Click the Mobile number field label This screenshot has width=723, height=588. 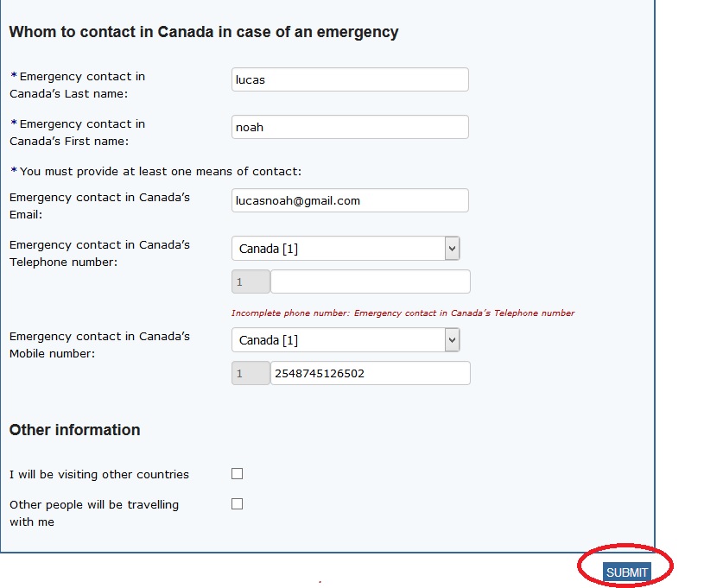coord(99,345)
